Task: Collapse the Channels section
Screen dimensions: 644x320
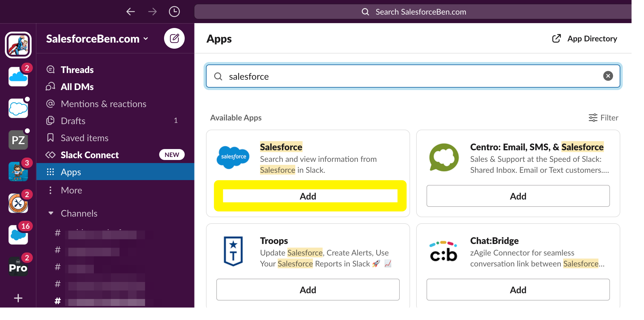Action: pyautogui.click(x=51, y=213)
